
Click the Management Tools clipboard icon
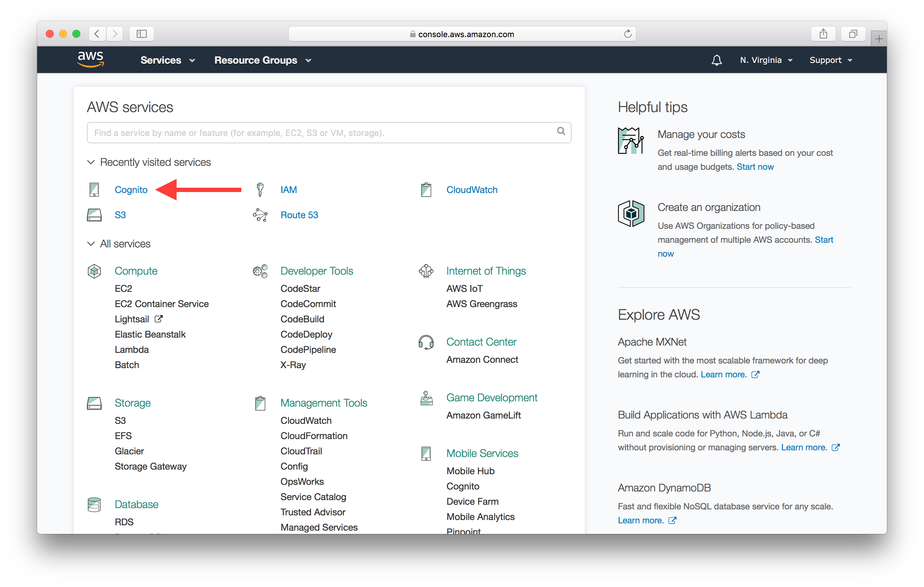coord(260,403)
